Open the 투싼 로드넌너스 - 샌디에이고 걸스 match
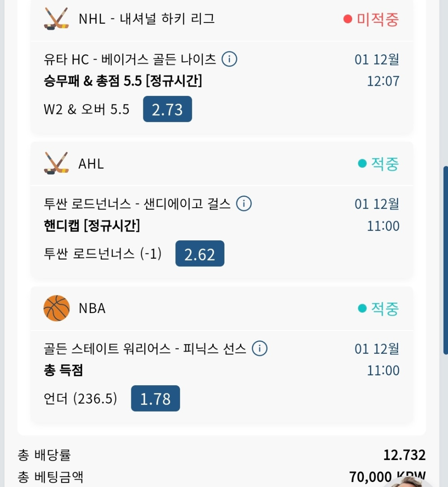448x487 pixels. [x=137, y=204]
